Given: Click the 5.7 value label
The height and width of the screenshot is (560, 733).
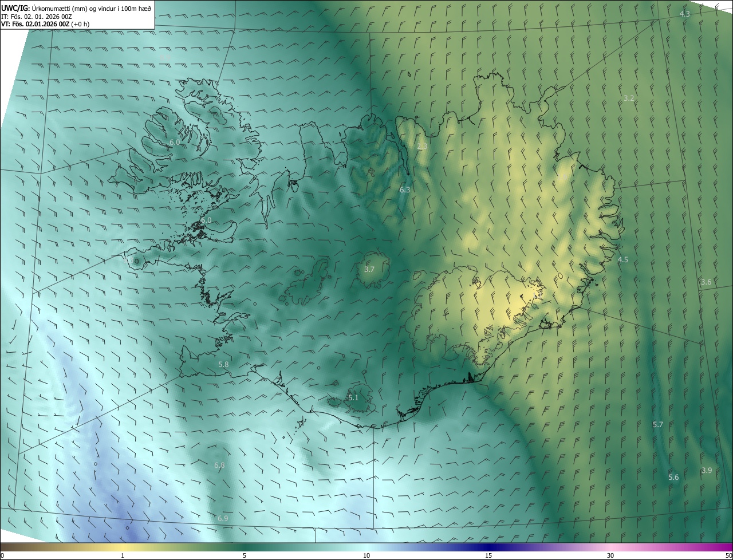Looking at the screenshot, I should click(657, 425).
